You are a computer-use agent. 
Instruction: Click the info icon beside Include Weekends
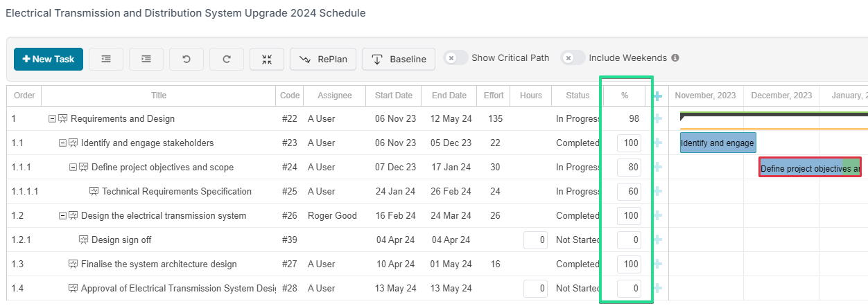click(x=675, y=58)
